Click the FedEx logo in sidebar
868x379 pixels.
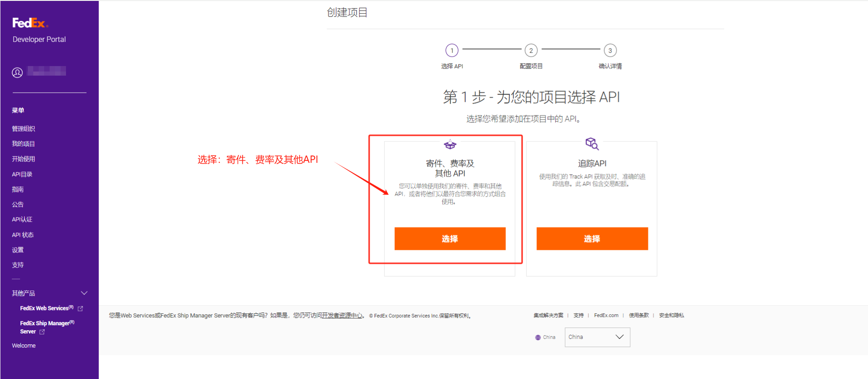(30, 23)
